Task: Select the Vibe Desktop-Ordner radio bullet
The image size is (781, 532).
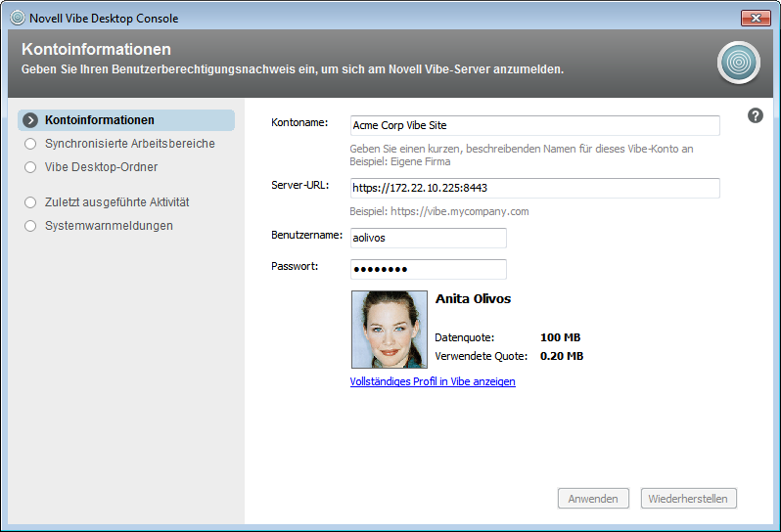Action: click(x=30, y=167)
